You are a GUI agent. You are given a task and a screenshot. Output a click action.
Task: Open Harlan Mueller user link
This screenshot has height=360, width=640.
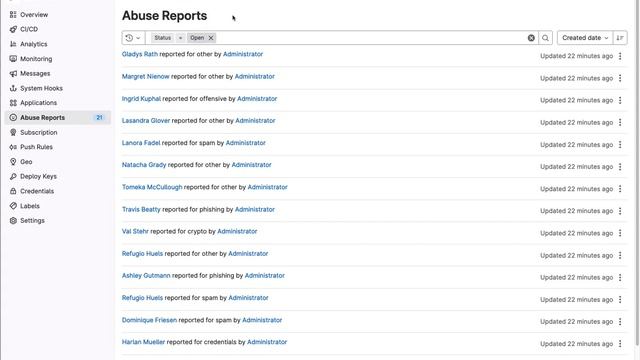click(143, 342)
